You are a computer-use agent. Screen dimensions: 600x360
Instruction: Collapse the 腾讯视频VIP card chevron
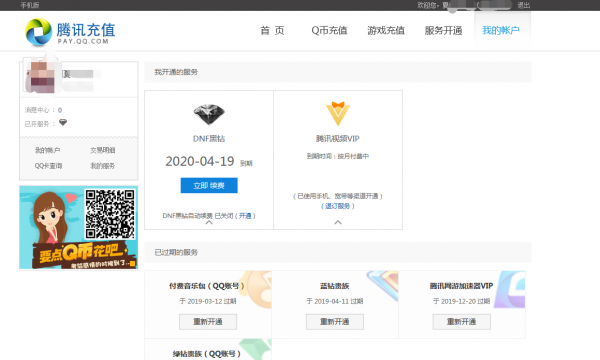click(x=338, y=222)
